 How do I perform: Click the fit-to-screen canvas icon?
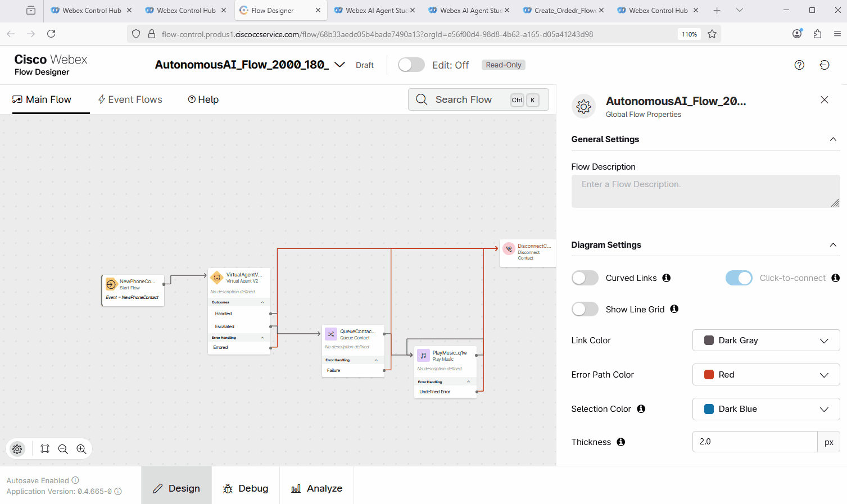click(45, 449)
